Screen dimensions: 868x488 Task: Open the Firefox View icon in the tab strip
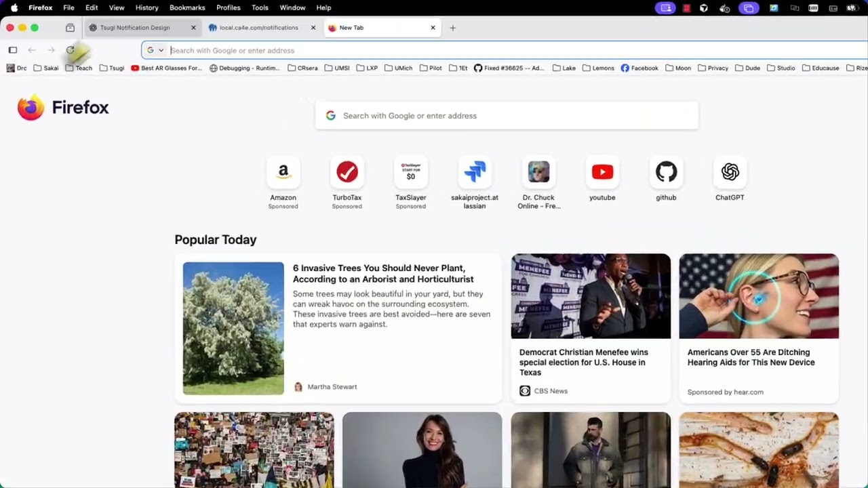point(70,28)
